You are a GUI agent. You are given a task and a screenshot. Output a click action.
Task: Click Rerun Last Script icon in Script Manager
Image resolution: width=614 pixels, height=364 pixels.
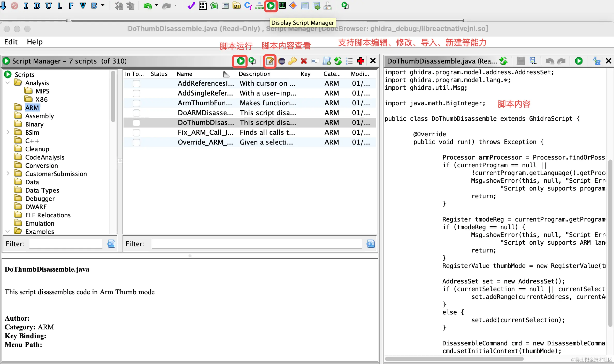[x=252, y=61]
